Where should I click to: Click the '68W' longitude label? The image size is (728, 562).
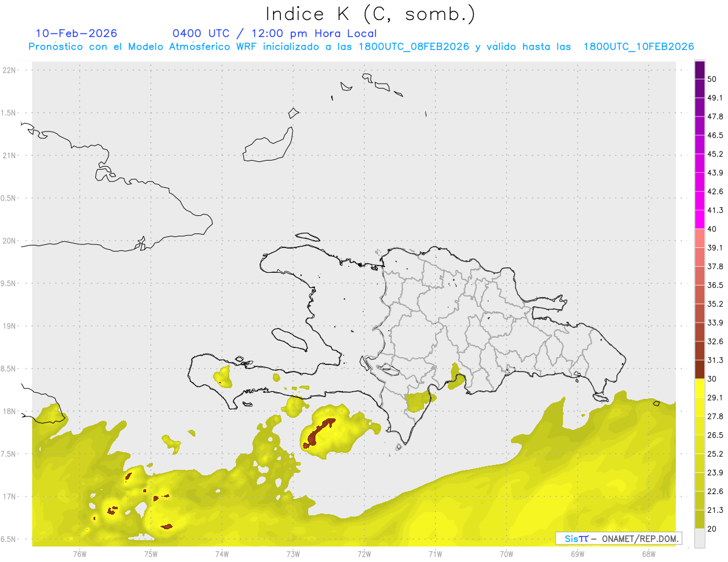[x=649, y=554]
